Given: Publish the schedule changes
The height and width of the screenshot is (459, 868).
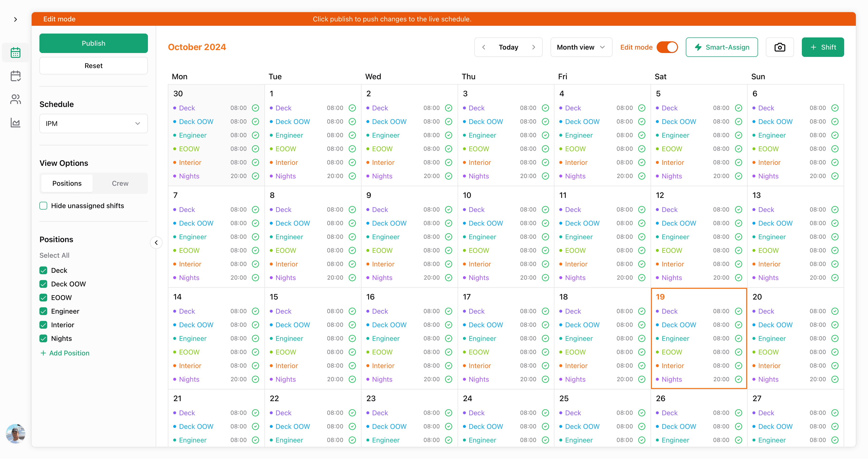Looking at the screenshot, I should (x=93, y=43).
